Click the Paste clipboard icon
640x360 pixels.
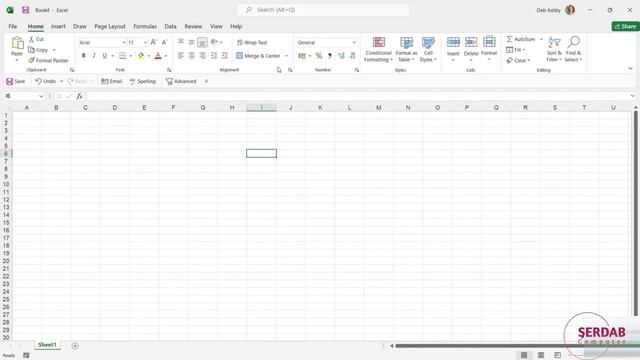point(17,43)
